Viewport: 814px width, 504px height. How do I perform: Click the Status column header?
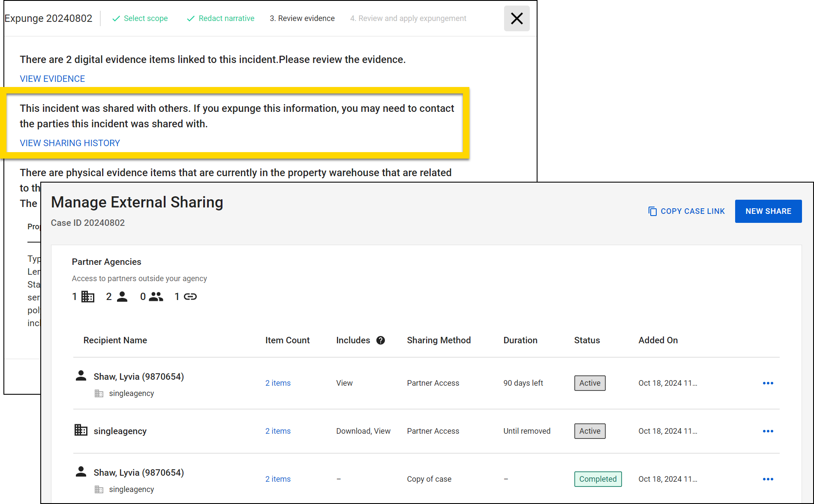click(x=587, y=340)
